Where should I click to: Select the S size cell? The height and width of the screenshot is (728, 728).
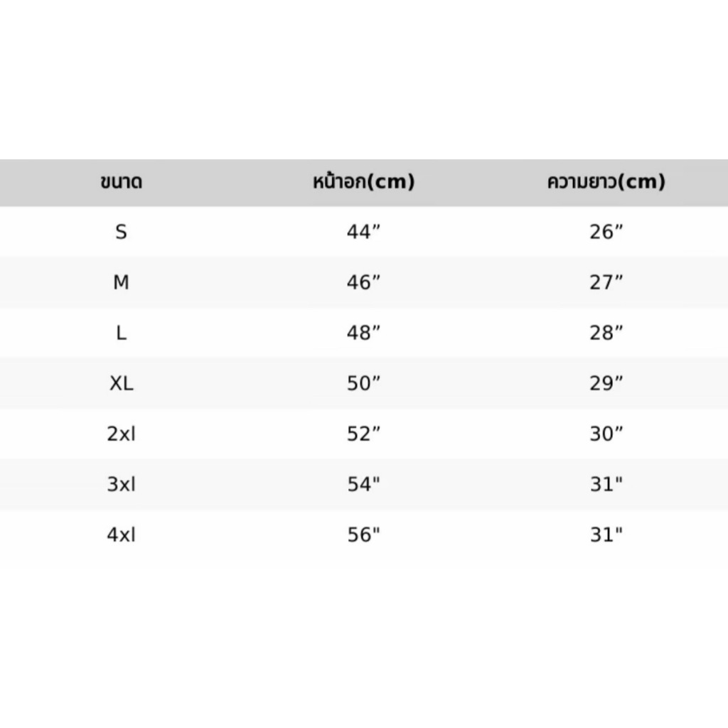121,232
